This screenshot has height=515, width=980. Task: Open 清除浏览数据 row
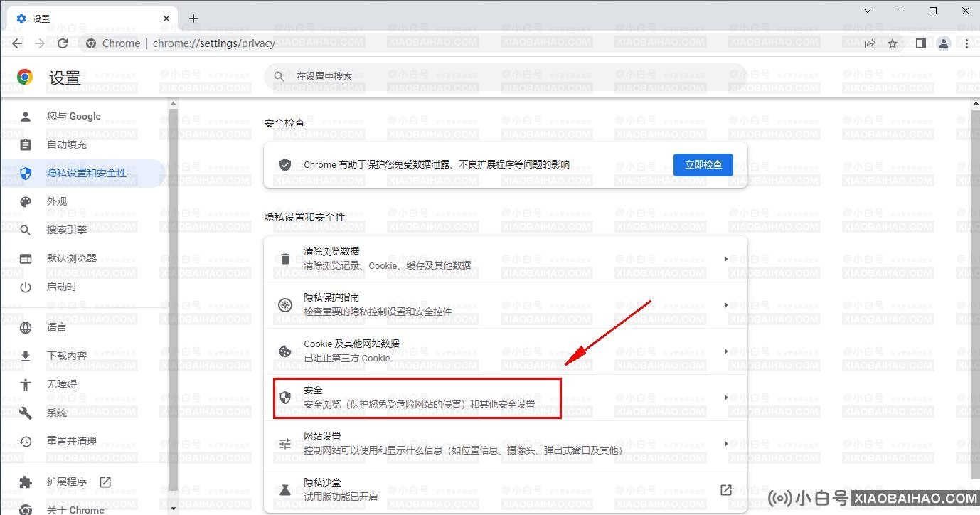click(x=505, y=259)
